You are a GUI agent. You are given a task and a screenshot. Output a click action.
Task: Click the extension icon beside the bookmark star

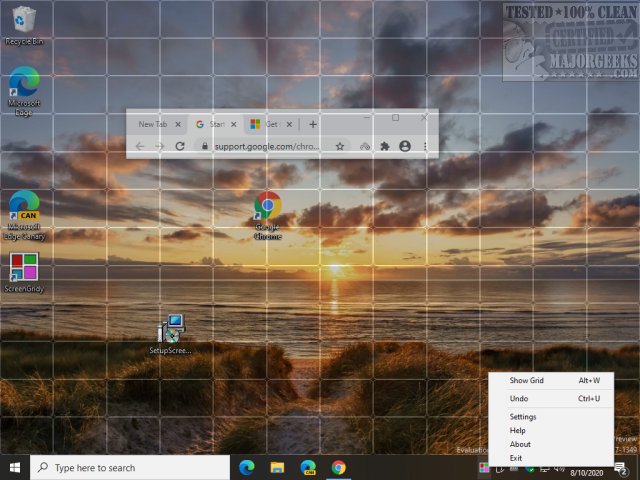[365, 146]
